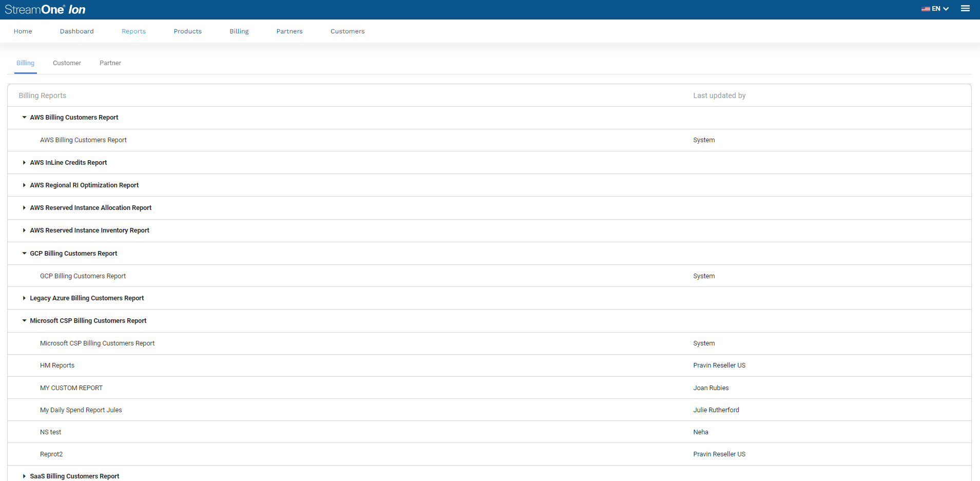
Task: Click Neha in Last updated by column
Action: [701, 432]
